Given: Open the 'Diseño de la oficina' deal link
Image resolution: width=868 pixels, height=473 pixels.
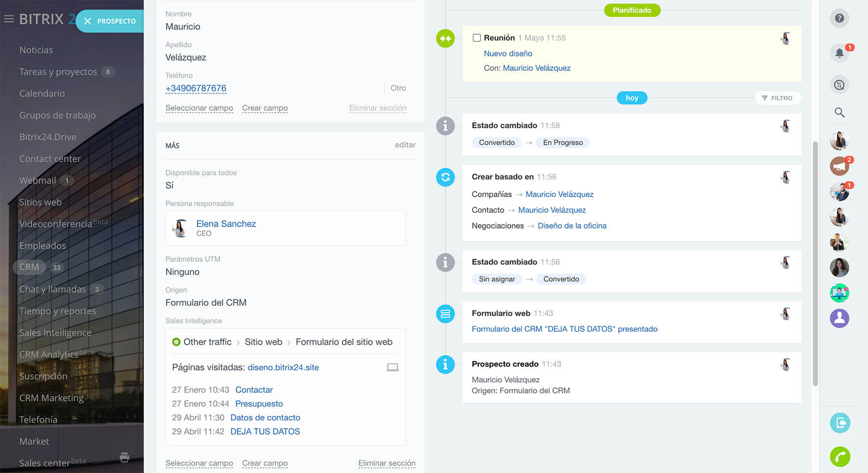Looking at the screenshot, I should click(x=572, y=226).
